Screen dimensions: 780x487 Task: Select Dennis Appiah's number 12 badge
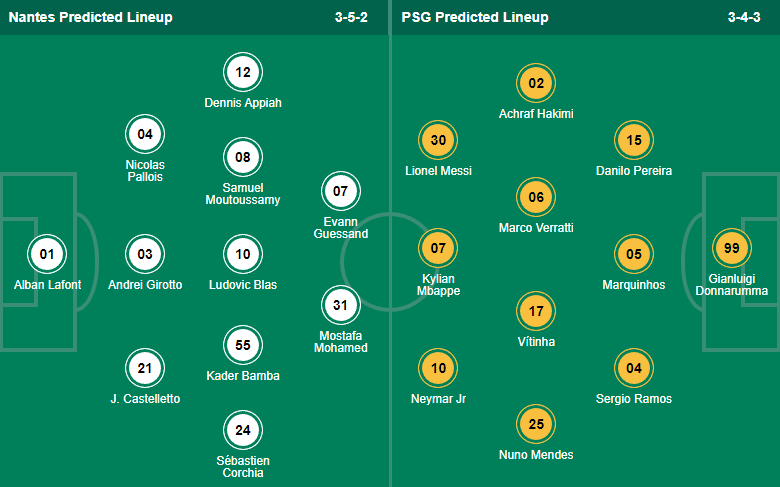point(243,72)
